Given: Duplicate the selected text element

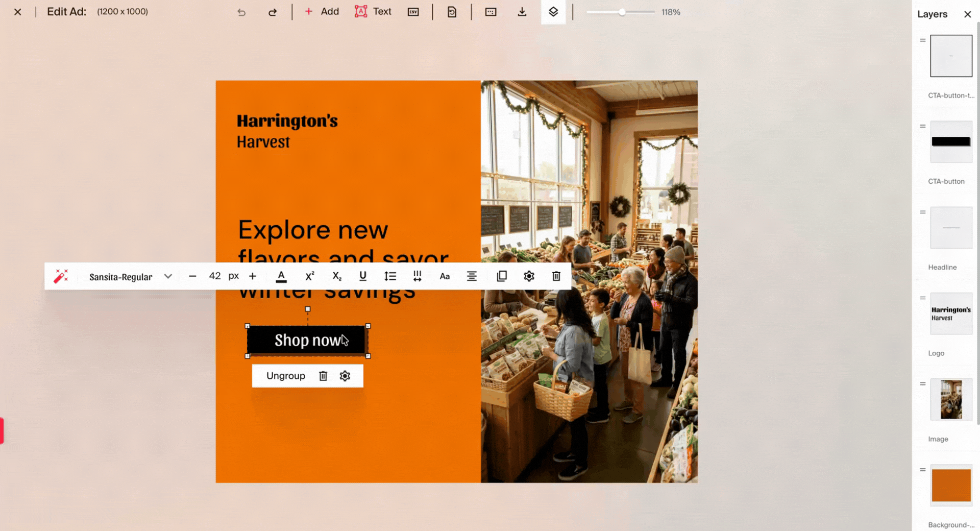Looking at the screenshot, I should [502, 276].
